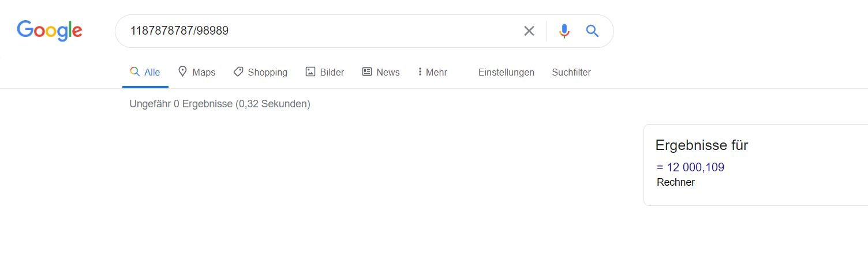Click the tag icon beside Shopping
The height and width of the screenshot is (259, 868).
coord(238,72)
